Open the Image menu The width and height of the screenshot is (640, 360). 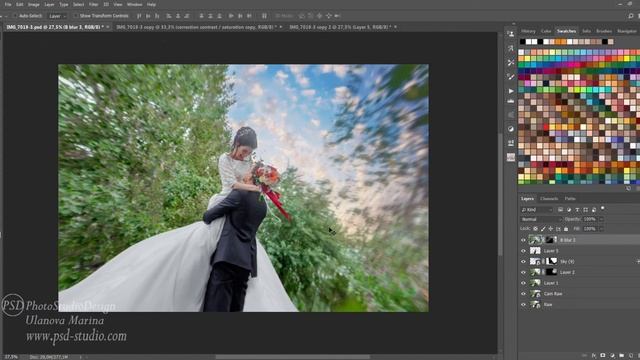pyautogui.click(x=33, y=4)
